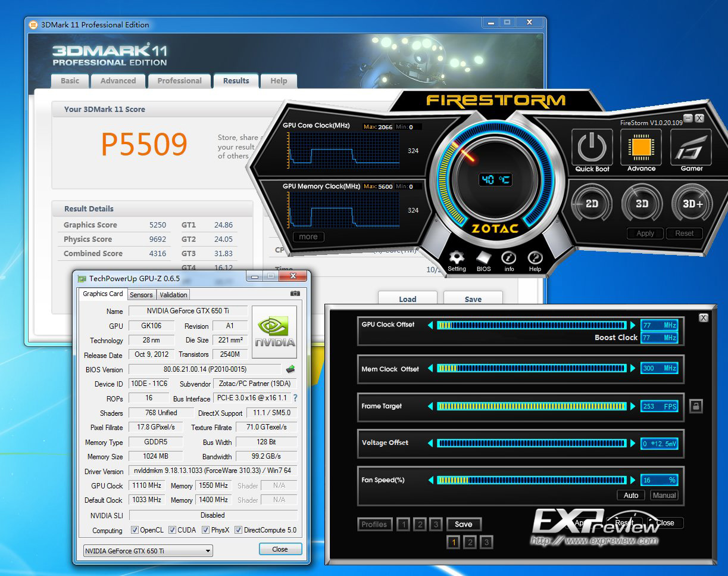Set fan mode to Auto
Screen dimensions: 728x576
pos(631,495)
